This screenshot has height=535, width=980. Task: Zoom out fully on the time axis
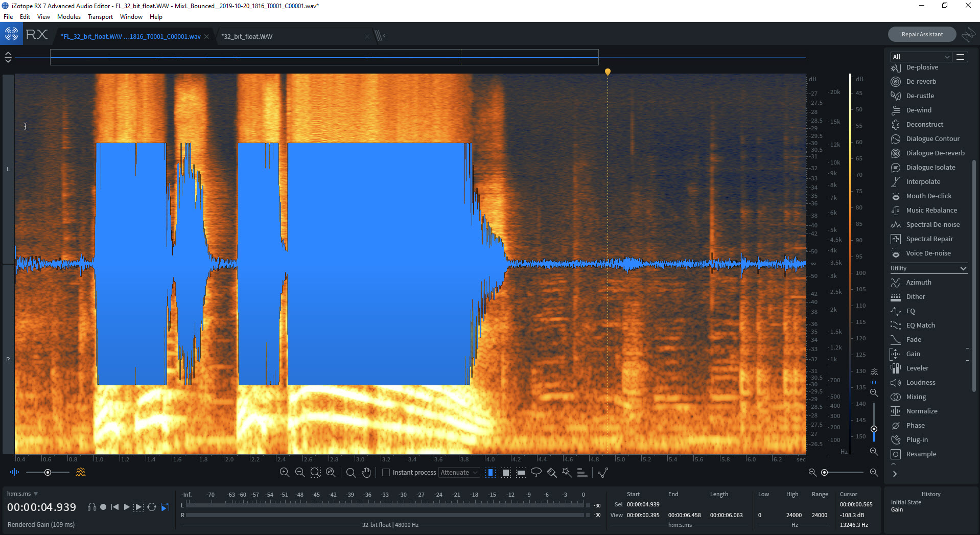(331, 472)
